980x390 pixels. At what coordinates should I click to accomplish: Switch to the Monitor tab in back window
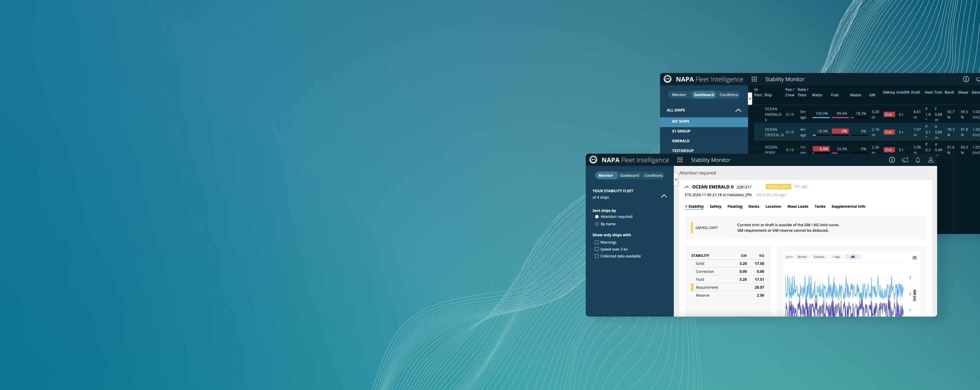click(x=679, y=95)
